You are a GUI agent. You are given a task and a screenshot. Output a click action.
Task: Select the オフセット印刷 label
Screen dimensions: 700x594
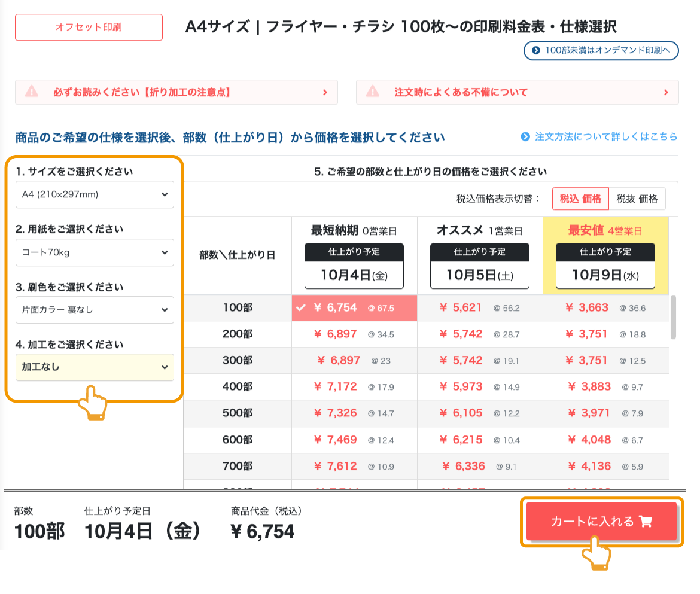pos(89,28)
